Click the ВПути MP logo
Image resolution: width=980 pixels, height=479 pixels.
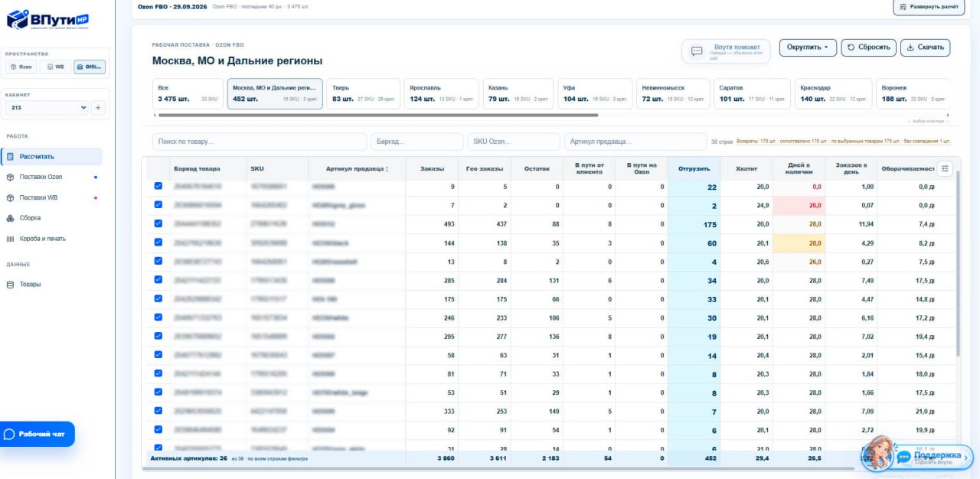tap(47, 19)
